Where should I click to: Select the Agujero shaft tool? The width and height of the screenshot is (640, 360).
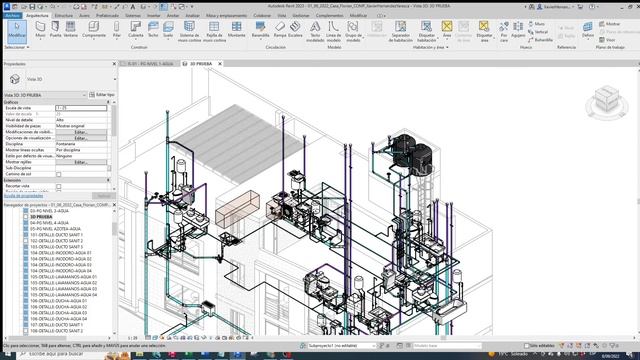(x=518, y=29)
